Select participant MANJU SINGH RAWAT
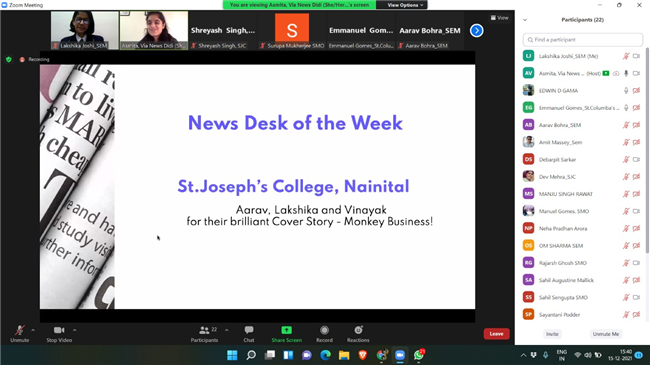The height and width of the screenshot is (366, 650). 582,194
